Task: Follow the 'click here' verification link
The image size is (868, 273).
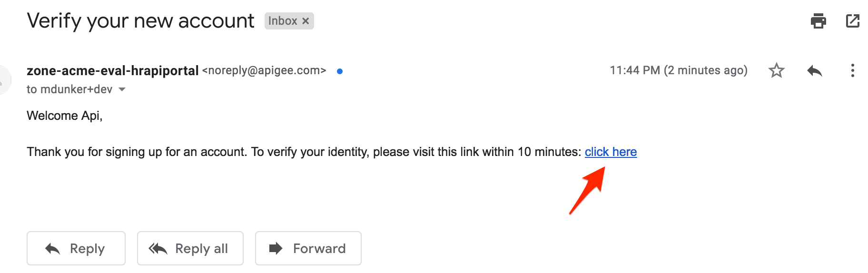Action: 611,152
